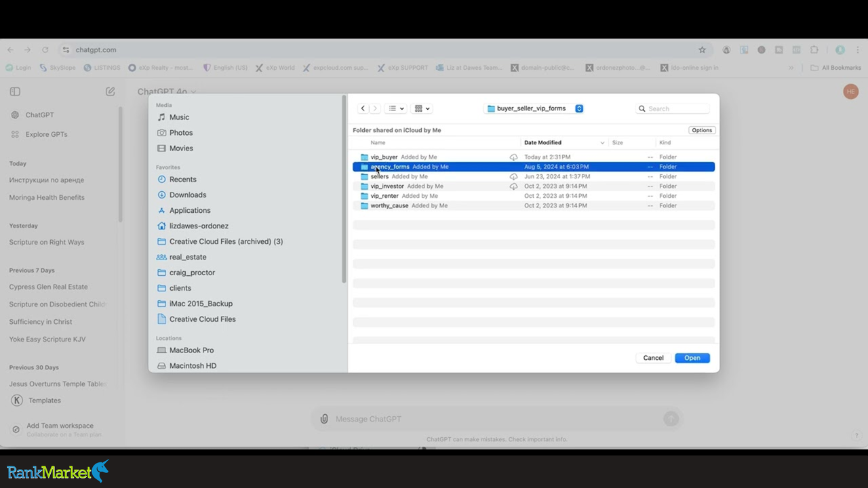Image resolution: width=868 pixels, height=488 pixels.
Task: Go back with the left chevron button
Action: (x=363, y=108)
